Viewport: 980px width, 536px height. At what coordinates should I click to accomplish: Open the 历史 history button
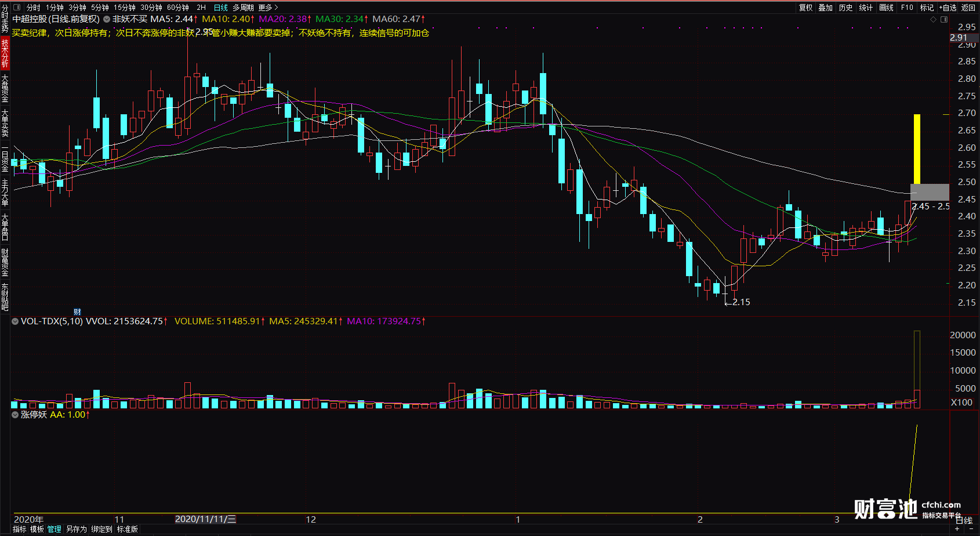click(x=846, y=8)
